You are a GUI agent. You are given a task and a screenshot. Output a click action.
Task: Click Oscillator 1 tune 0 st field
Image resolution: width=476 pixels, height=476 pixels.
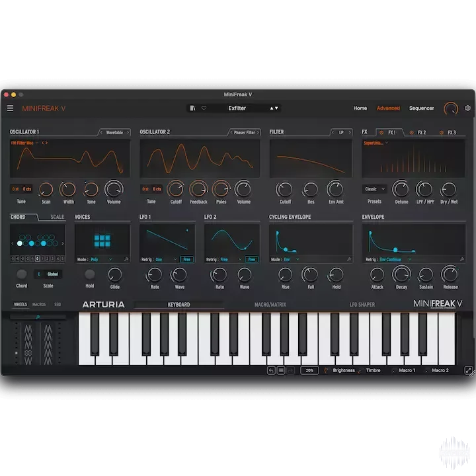click(15, 189)
